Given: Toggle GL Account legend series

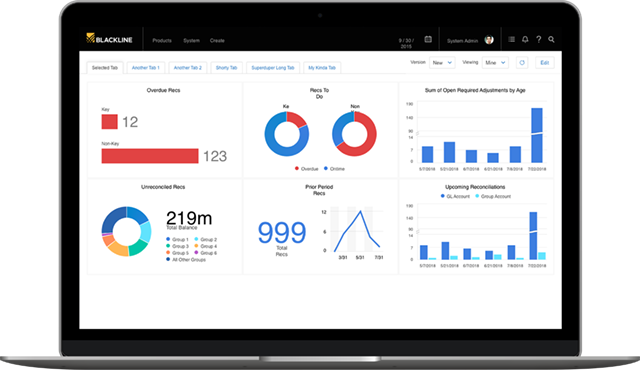Looking at the screenshot, I should (x=455, y=196).
